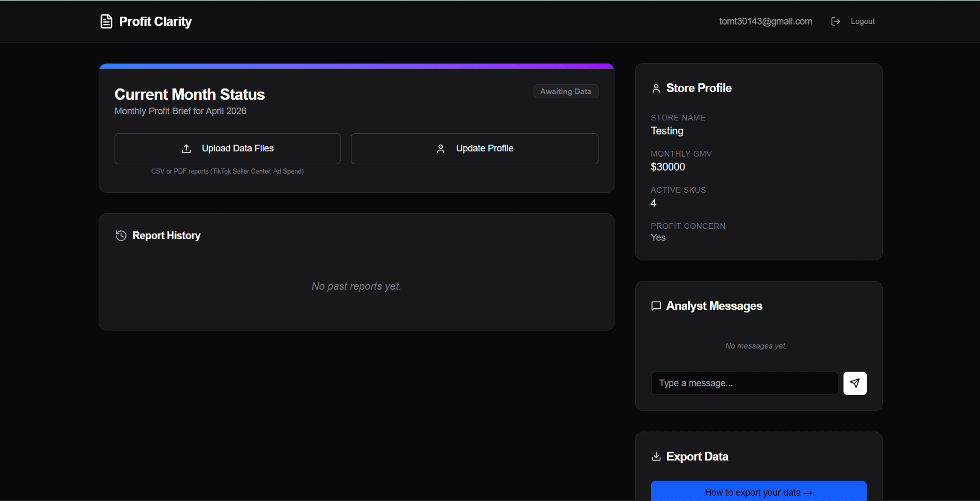Click the Profit Clarity title text
The image size is (980, 501).
[155, 21]
